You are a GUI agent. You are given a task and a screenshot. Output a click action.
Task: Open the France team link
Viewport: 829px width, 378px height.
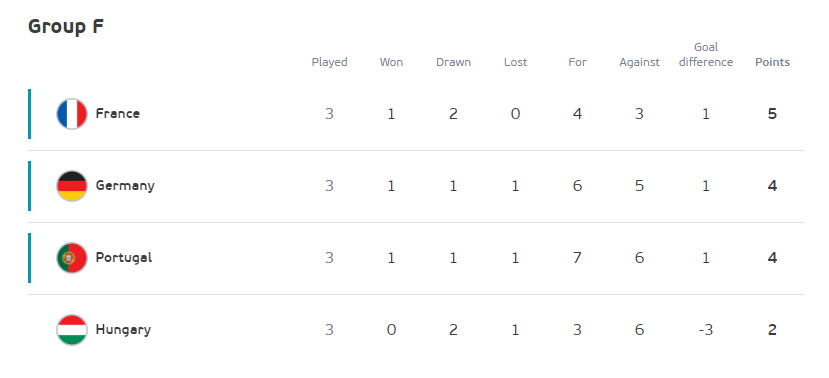pos(117,114)
